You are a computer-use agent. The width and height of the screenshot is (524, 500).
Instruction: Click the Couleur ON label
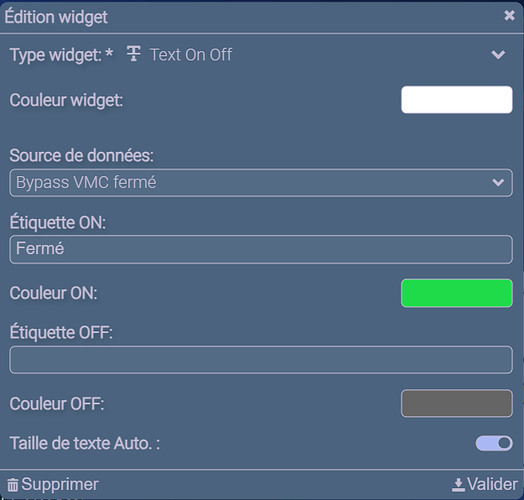(53, 293)
